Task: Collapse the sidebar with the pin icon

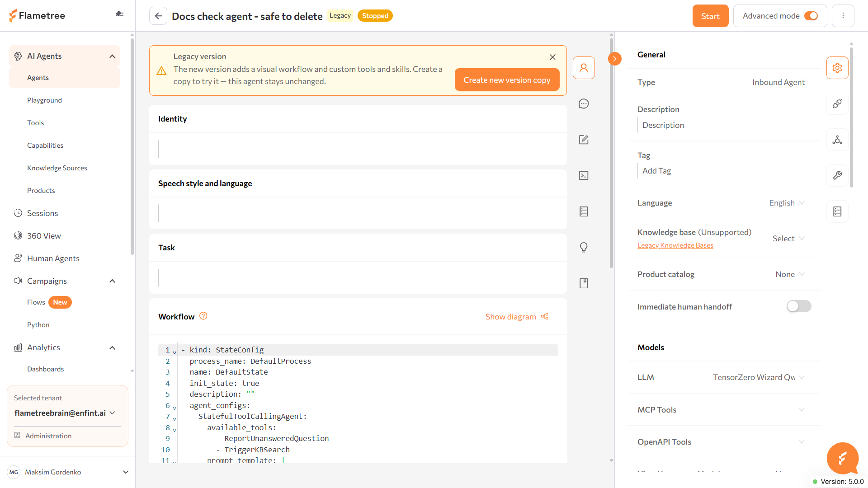Action: click(x=119, y=14)
